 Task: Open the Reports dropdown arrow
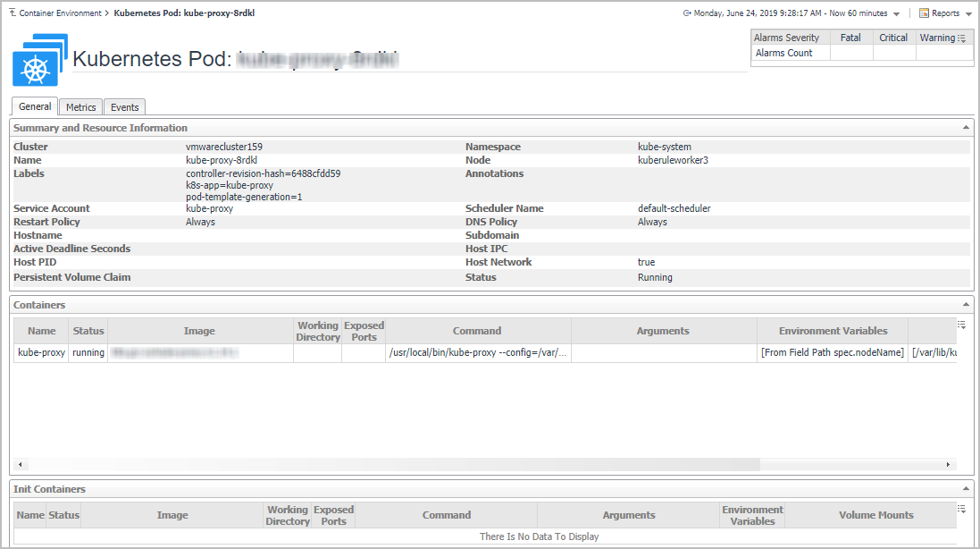968,13
